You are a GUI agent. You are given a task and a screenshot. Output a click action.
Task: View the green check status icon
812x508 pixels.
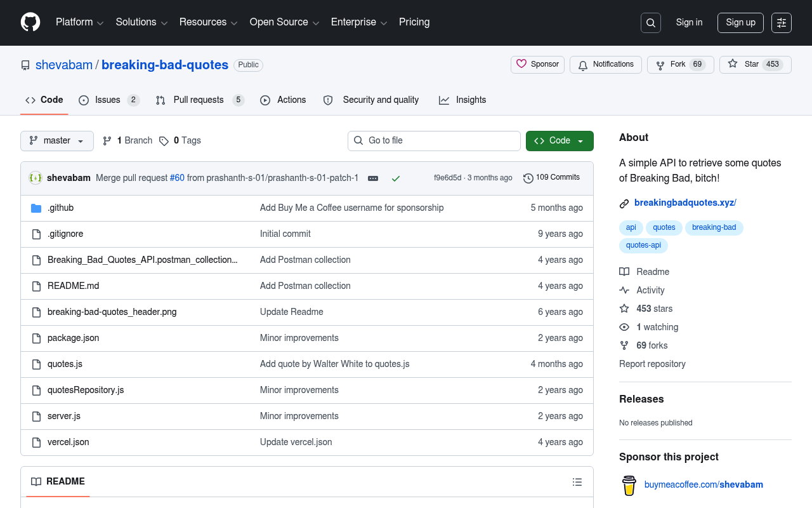396,178
